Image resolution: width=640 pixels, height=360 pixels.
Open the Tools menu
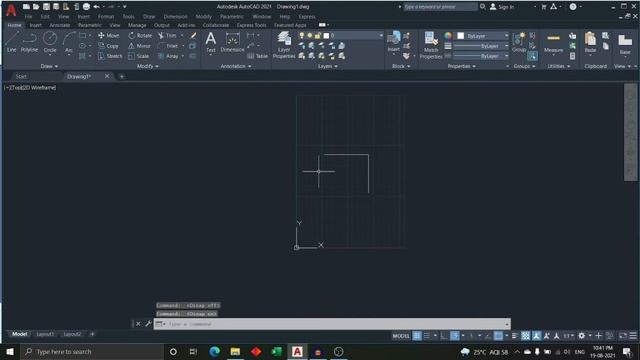(x=128, y=17)
